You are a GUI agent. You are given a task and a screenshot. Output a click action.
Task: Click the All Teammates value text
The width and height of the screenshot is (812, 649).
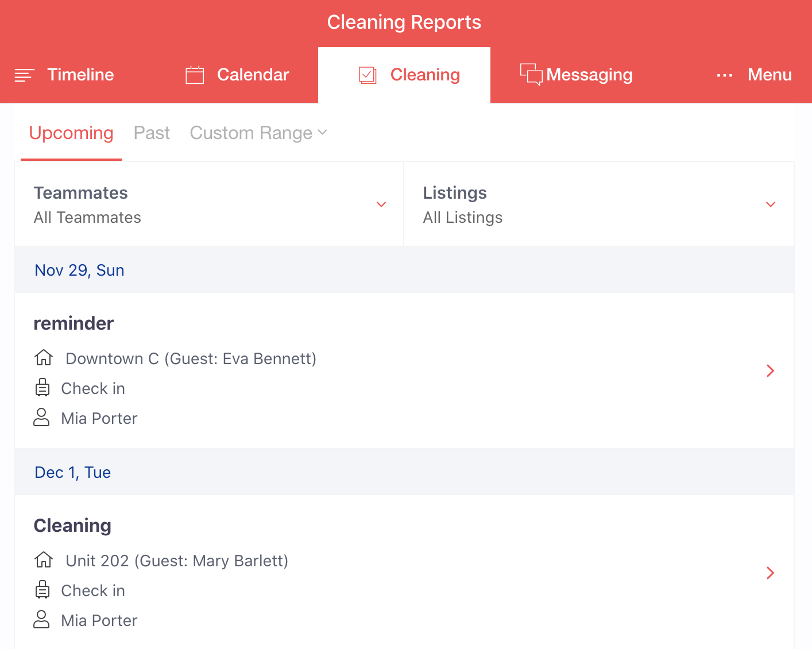(x=87, y=217)
